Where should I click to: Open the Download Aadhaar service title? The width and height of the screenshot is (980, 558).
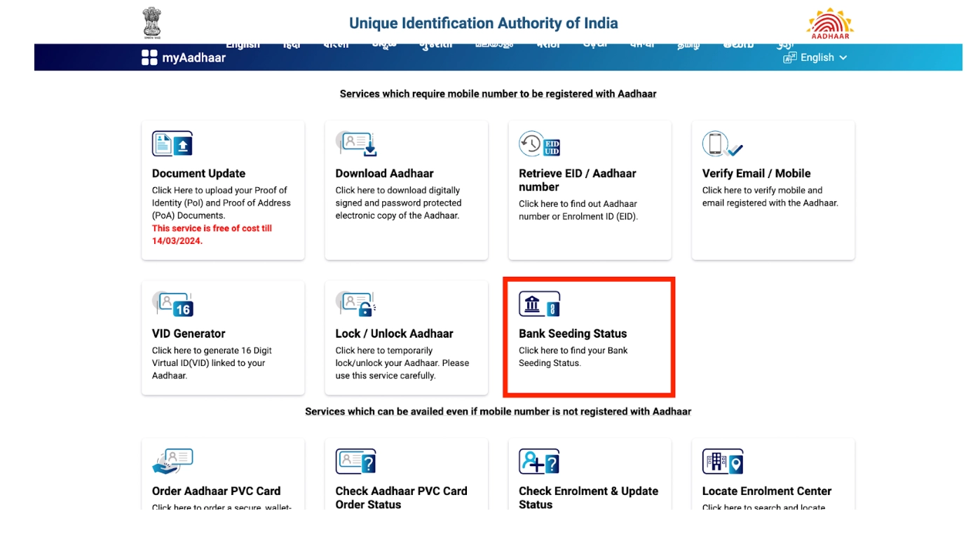(384, 174)
